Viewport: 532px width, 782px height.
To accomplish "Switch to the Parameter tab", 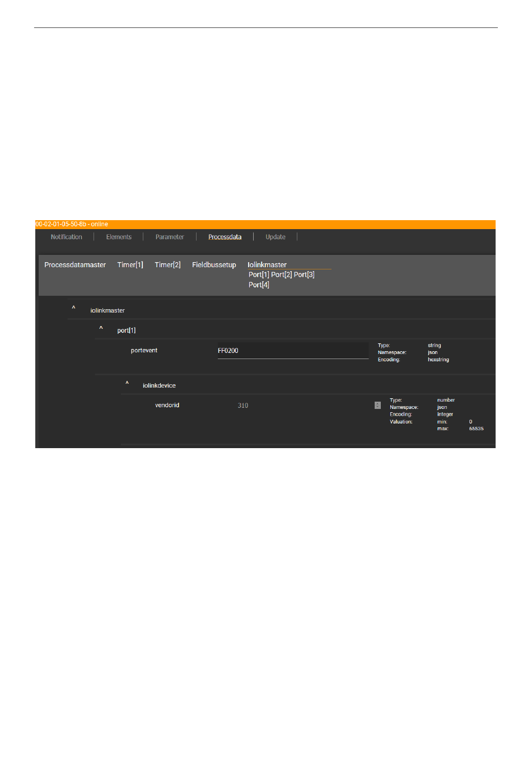I will pos(170,237).
